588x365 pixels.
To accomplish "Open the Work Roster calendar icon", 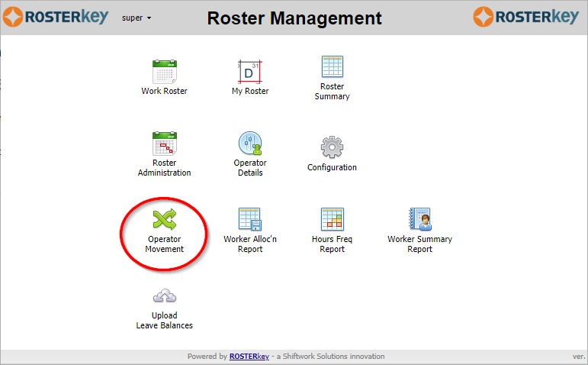I will [x=164, y=72].
